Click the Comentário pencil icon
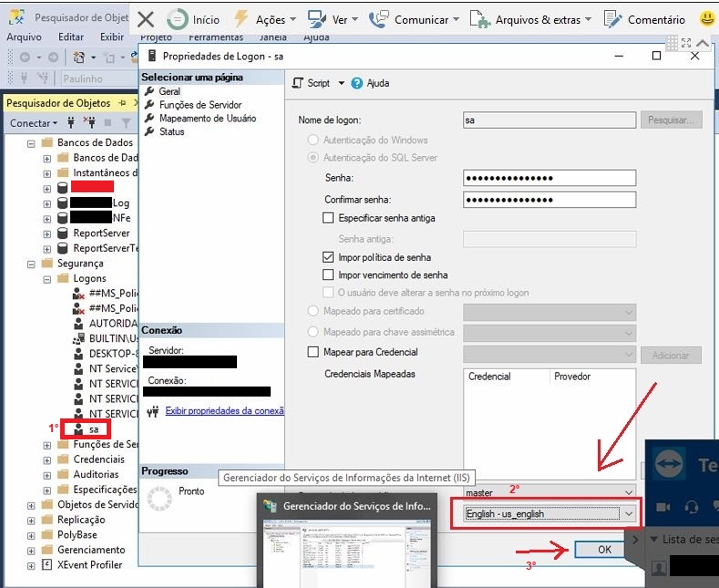Image resolution: width=719 pixels, height=588 pixels. 612,19
